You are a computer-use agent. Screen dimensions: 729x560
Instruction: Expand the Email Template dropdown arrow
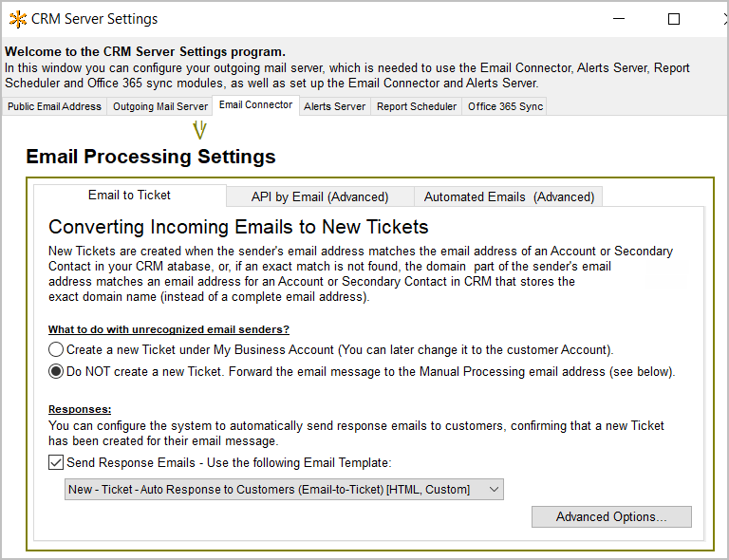493,490
